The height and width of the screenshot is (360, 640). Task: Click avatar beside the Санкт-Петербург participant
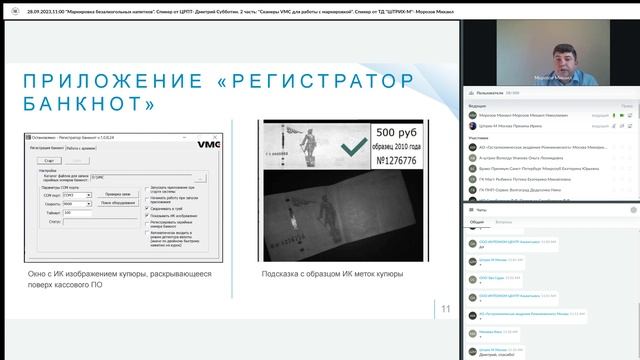point(473,169)
